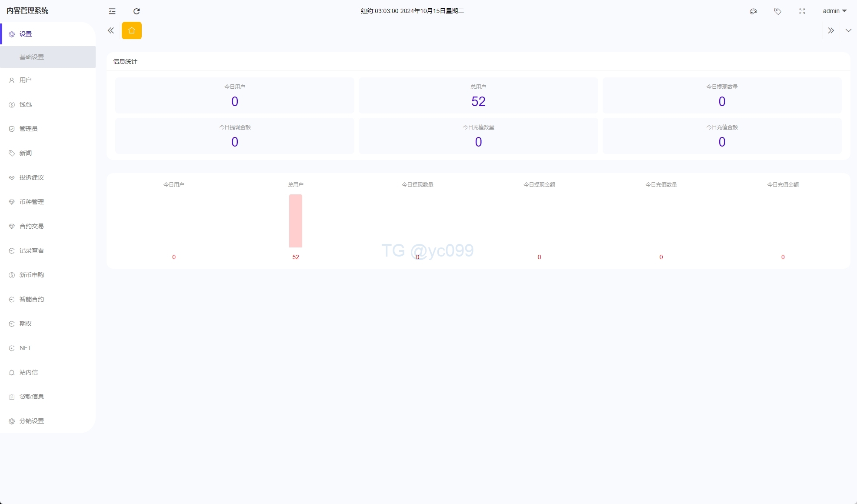The width and height of the screenshot is (857, 504).
Task: Collapse the 设置 menu section
Action: pos(26,34)
